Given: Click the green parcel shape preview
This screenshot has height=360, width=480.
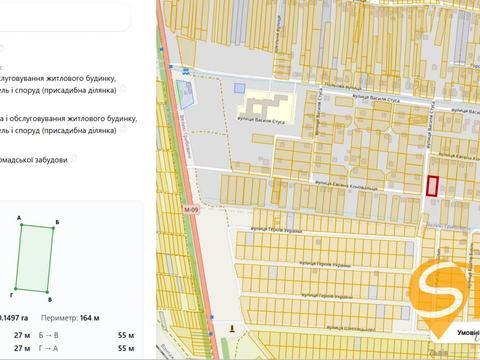Looking at the screenshot, I should (34, 258).
